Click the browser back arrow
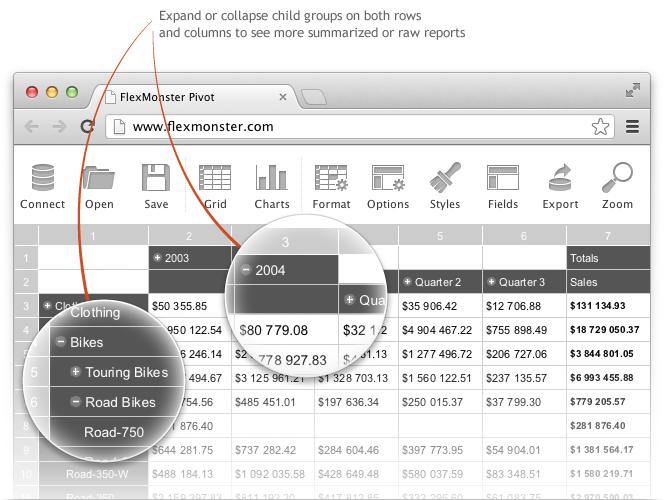Image resolution: width=668 pixels, height=500 pixels. click(x=32, y=126)
